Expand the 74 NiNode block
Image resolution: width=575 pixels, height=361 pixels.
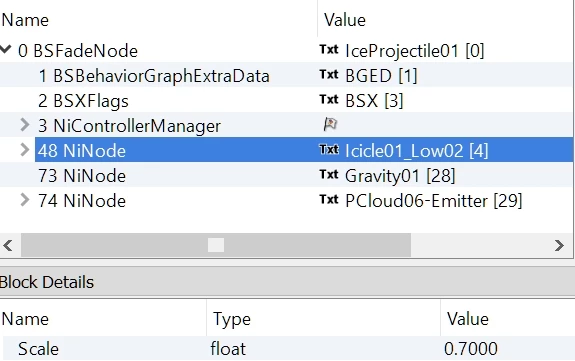coord(25,200)
